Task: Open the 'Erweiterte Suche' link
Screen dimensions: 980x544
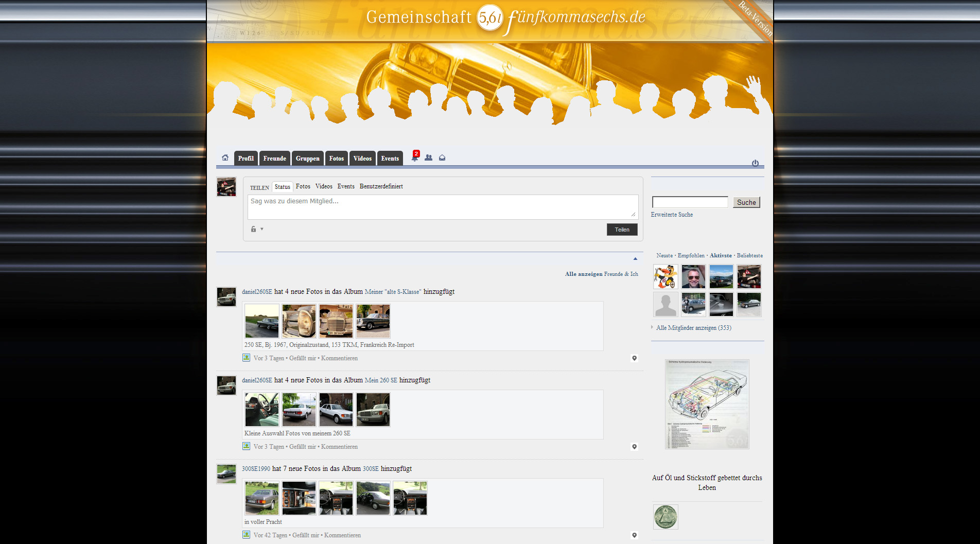Action: tap(672, 215)
